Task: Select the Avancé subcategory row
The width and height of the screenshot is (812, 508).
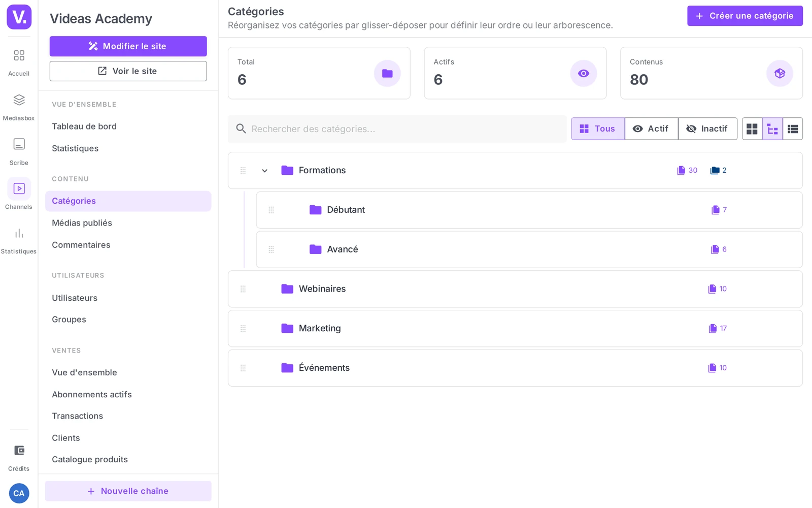Action: (529, 249)
